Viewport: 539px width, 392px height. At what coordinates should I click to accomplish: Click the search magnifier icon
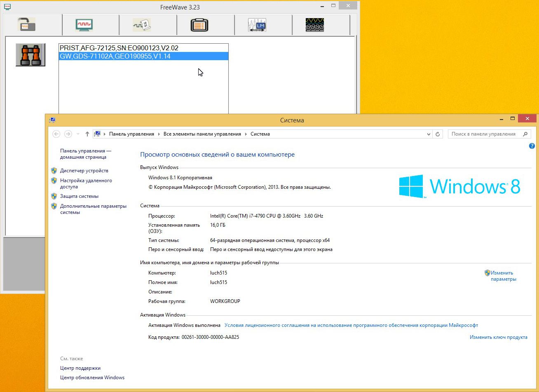525,134
